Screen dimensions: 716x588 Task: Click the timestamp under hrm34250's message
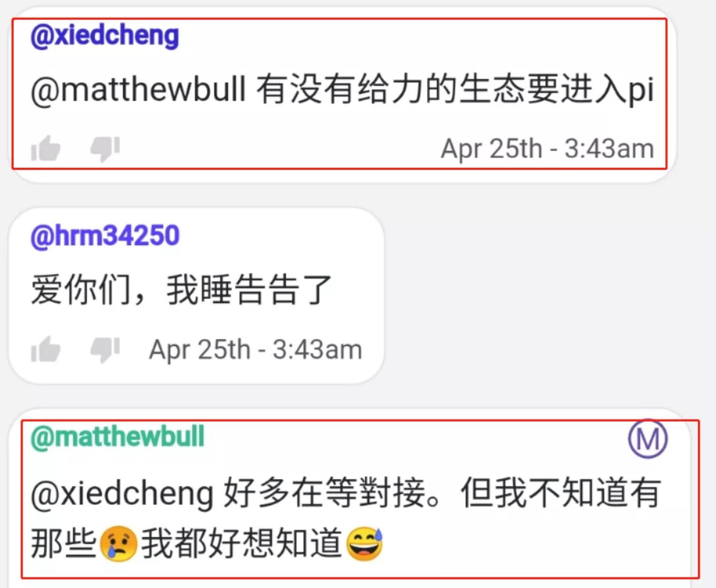tap(256, 350)
